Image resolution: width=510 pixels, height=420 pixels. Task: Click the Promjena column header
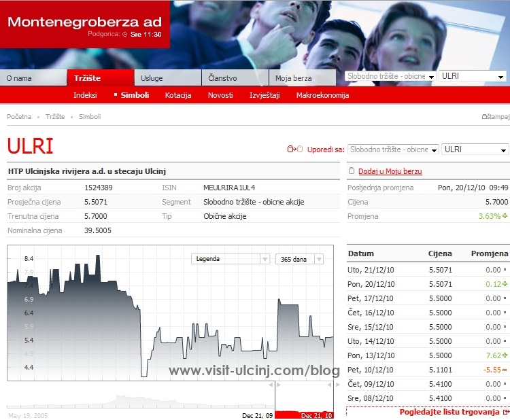pyautogui.click(x=490, y=253)
